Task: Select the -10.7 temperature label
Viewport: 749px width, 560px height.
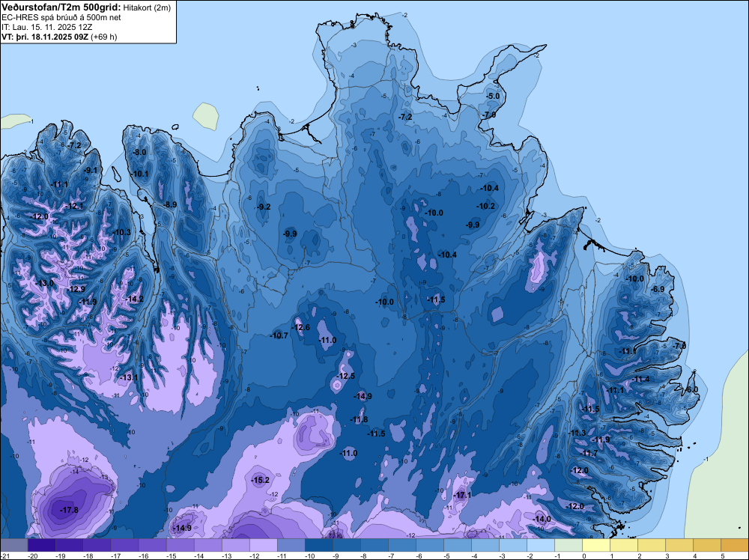Action: [279, 335]
